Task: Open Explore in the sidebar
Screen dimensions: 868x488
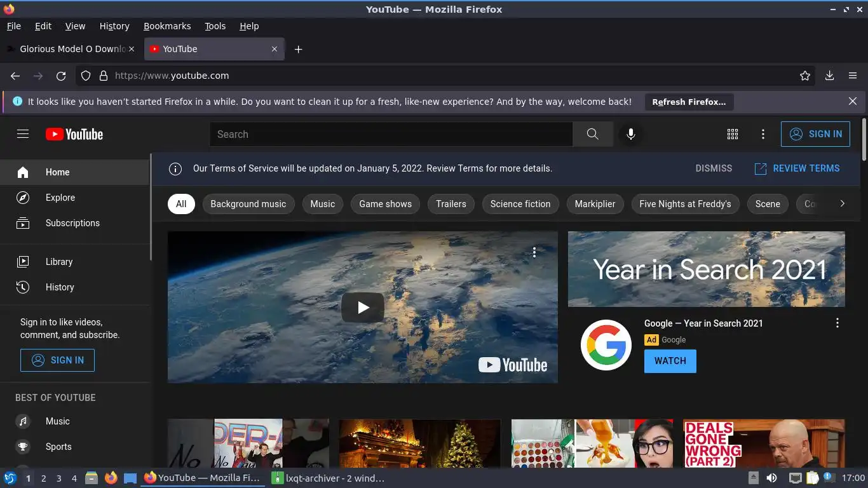Action: 75,198
